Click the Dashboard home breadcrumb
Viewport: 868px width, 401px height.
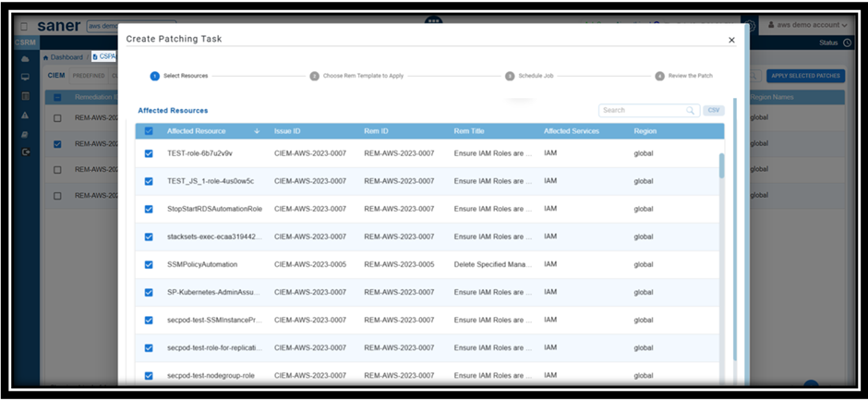coord(63,57)
